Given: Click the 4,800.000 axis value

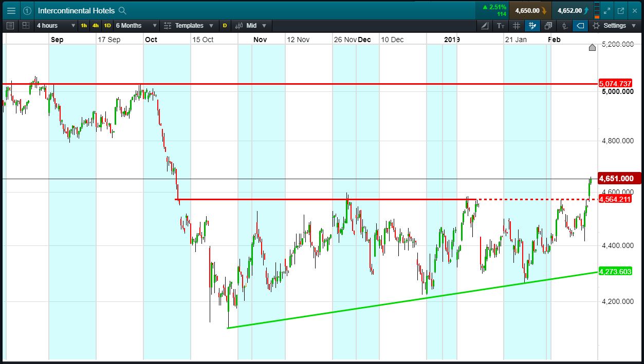Looking at the screenshot, I should (x=617, y=141).
